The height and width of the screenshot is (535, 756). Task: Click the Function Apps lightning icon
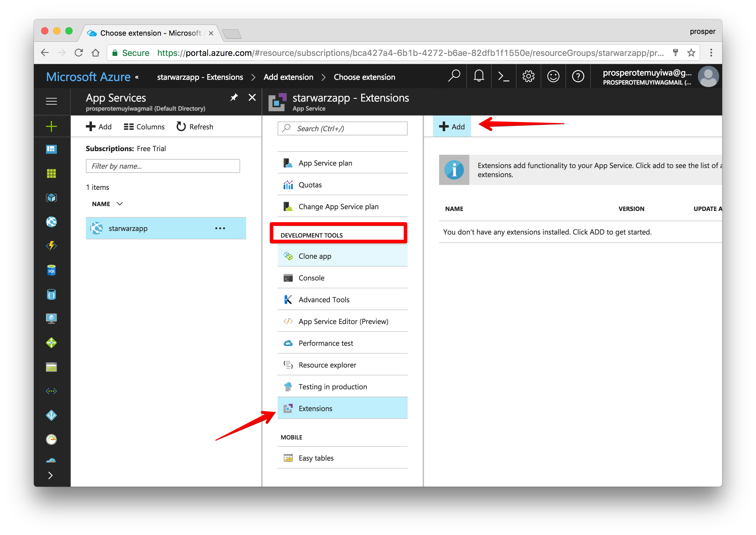click(51, 246)
